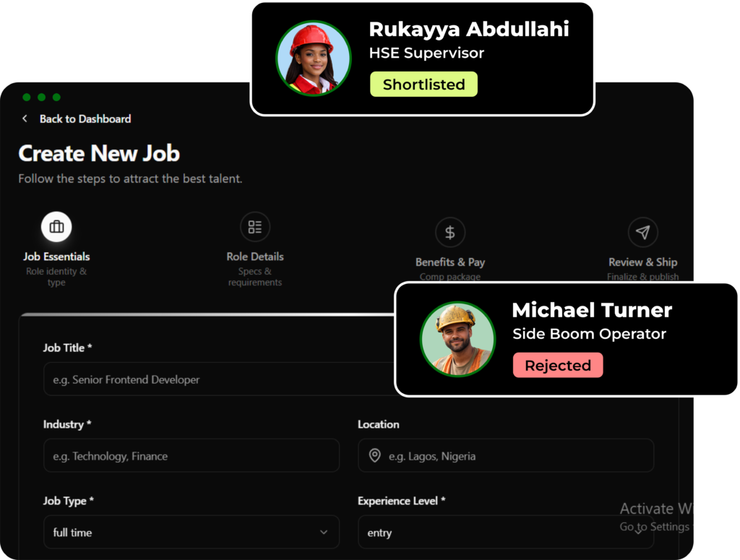The width and height of the screenshot is (740, 560).
Task: Click Rukayya Abdullahi's profile photo
Action: tap(313, 58)
